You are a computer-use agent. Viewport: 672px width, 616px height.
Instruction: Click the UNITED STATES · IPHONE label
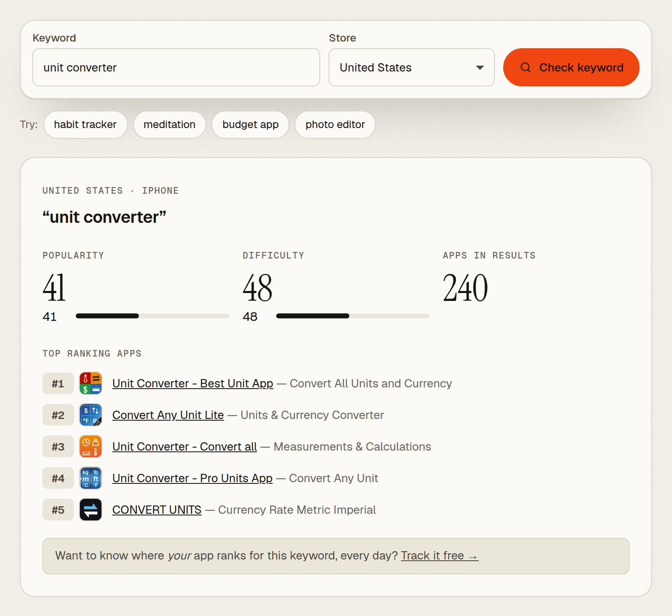[x=111, y=190]
